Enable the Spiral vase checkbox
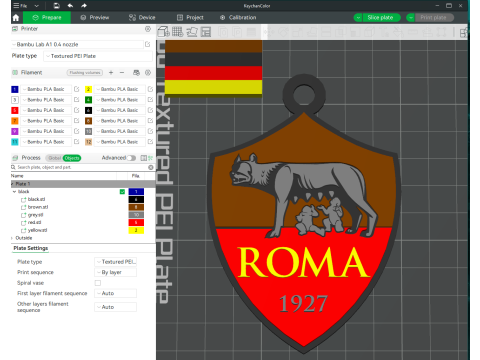 point(98,283)
